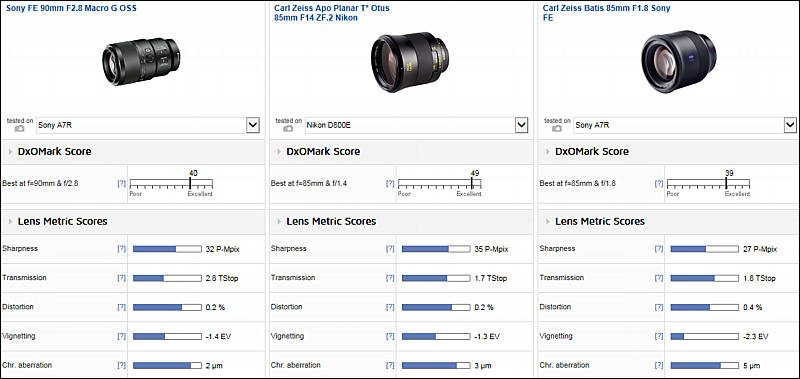Collapse Lens Metric Scores for Zeiss Batis
The width and height of the screenshot is (800, 379).
547,221
